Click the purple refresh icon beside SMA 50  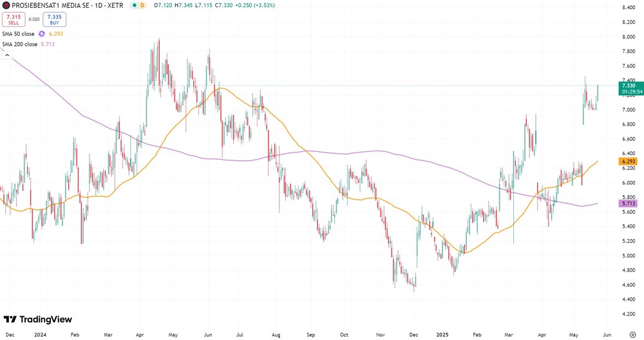click(41, 33)
